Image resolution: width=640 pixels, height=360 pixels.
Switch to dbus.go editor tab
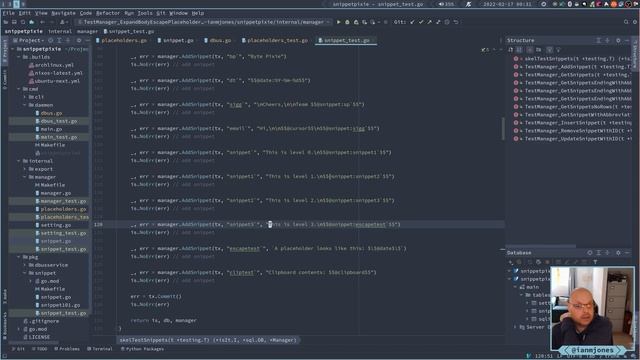tap(218, 40)
